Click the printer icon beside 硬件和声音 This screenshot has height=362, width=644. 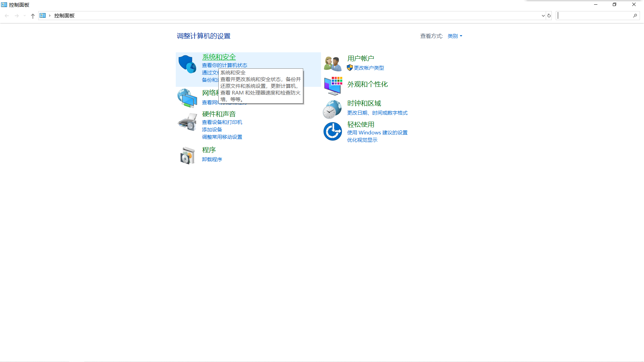(x=187, y=122)
